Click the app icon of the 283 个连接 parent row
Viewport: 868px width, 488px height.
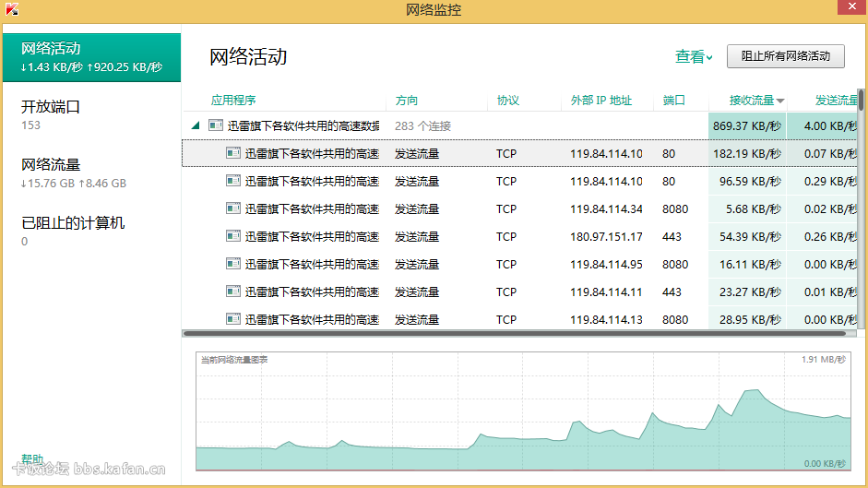coord(215,125)
